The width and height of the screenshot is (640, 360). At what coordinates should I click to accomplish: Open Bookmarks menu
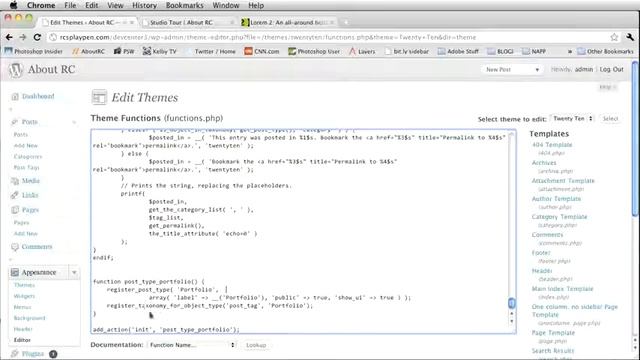point(184,5)
